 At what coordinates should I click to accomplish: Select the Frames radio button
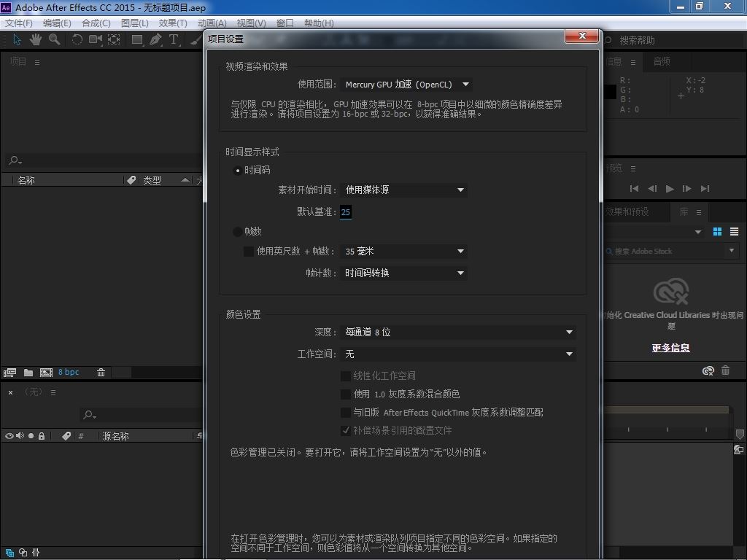coord(238,232)
